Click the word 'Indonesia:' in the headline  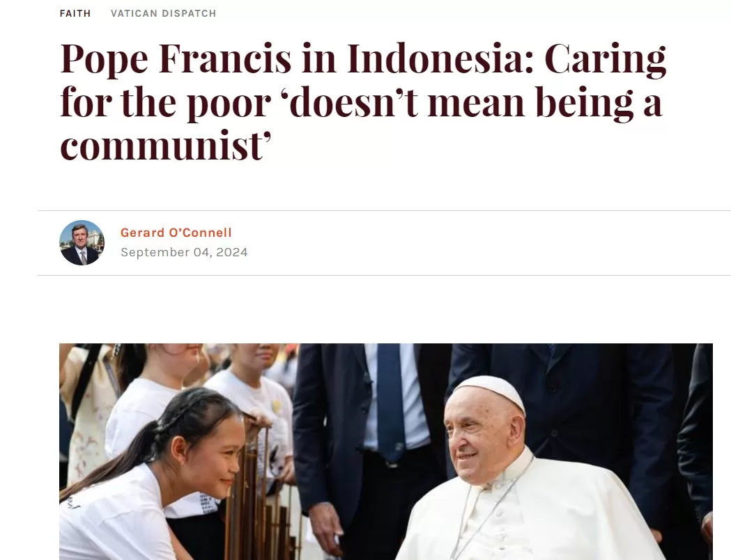coord(440,59)
